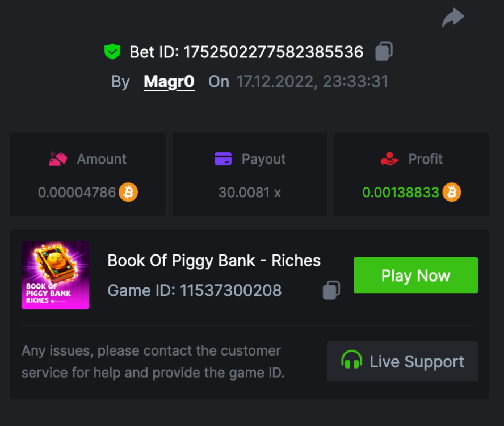Open Live Support chat
This screenshot has width=504, height=426.
pos(402,362)
